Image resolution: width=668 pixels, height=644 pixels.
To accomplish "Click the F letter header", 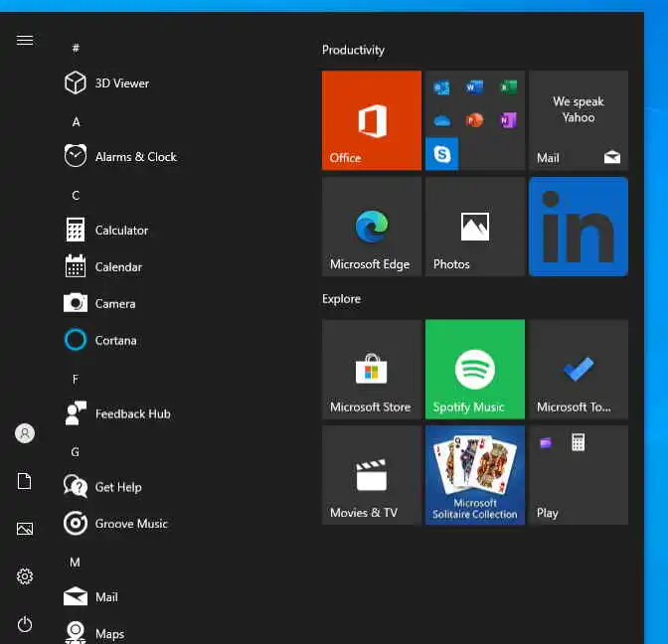I will tap(76, 379).
